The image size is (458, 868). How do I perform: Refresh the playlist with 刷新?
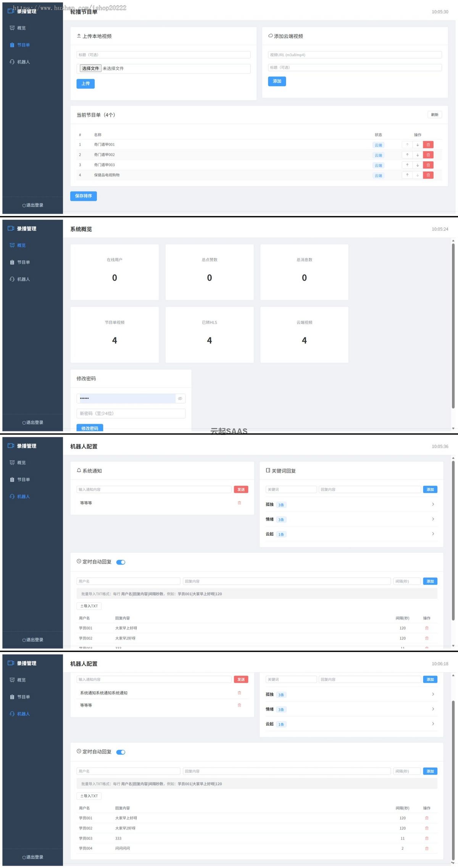coord(435,115)
